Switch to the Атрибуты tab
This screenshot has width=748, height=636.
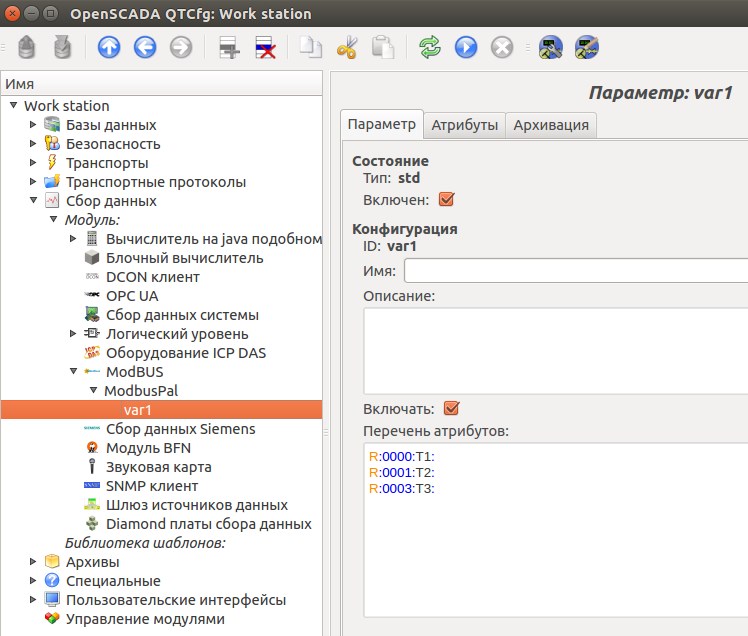(x=464, y=125)
